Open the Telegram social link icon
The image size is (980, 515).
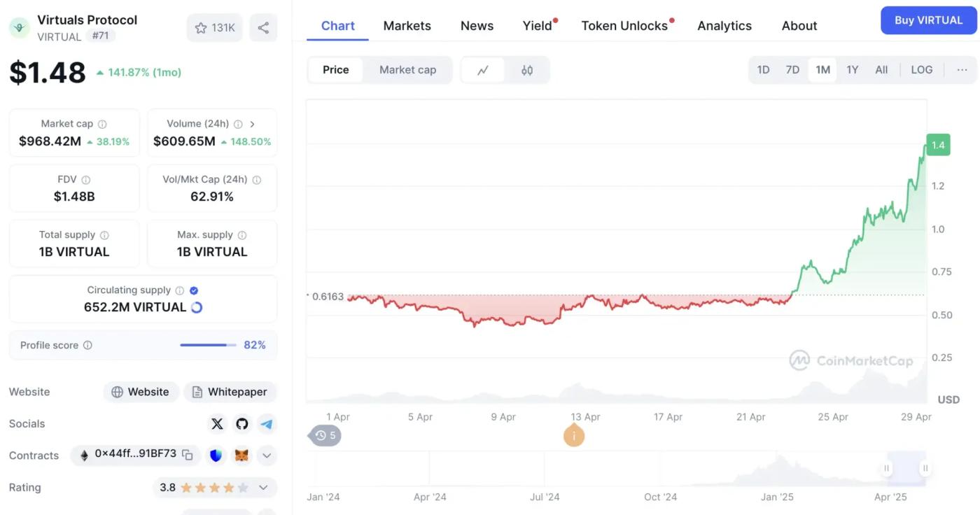click(x=266, y=424)
